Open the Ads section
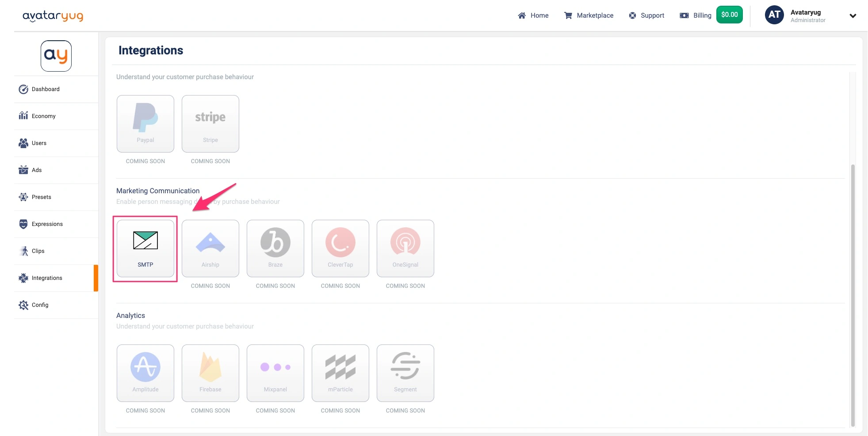 (23, 170)
